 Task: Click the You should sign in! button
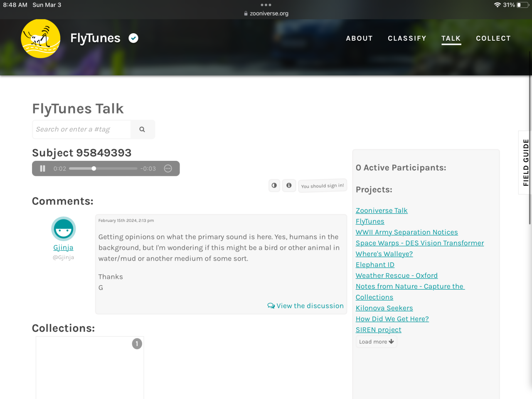323,186
